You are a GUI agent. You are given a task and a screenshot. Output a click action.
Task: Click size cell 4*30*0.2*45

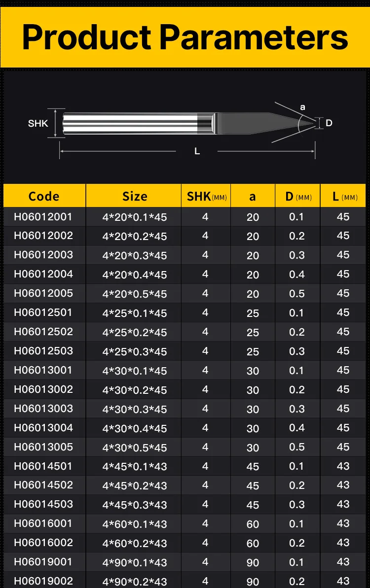[x=135, y=390]
